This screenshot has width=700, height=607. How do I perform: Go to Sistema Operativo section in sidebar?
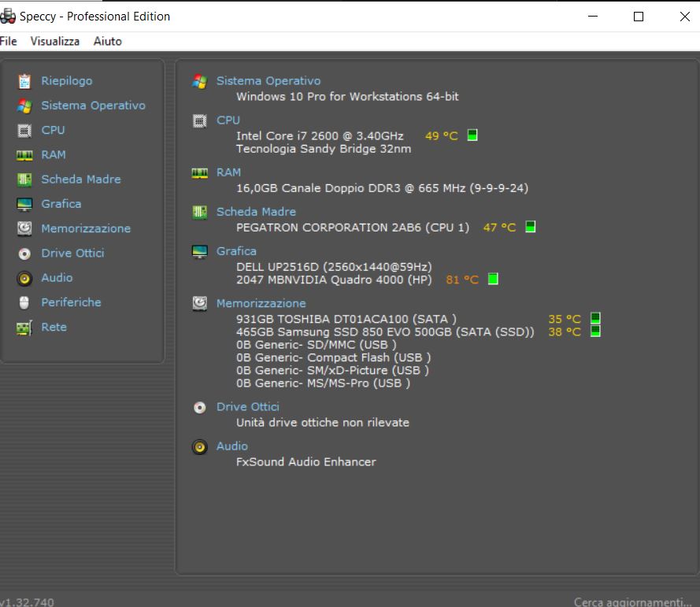tap(93, 105)
